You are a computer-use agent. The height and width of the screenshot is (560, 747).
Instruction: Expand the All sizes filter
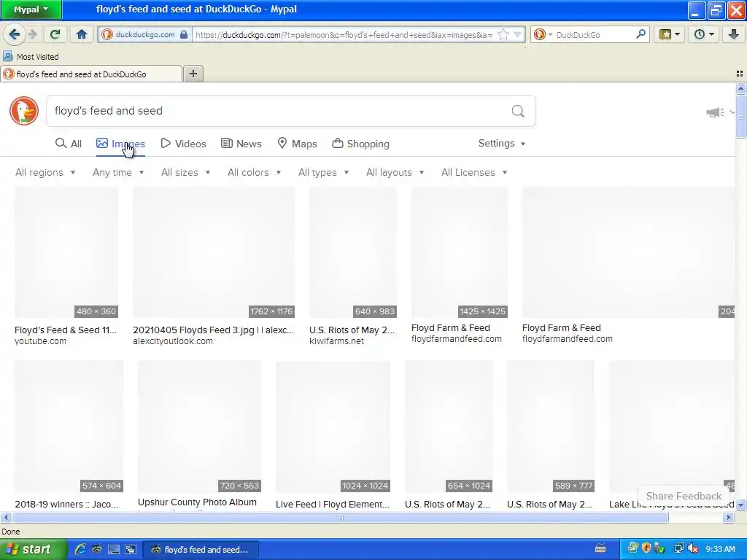tap(186, 172)
